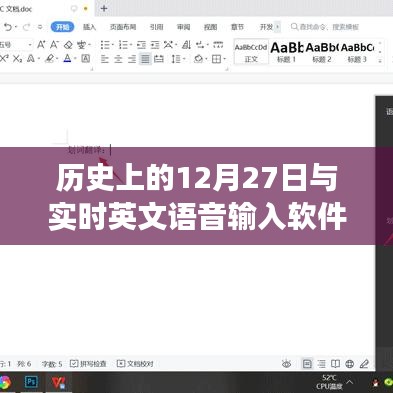Apply the 标题 3 style
The width and height of the screenshot is (393, 393).
pyautogui.click(x=357, y=52)
